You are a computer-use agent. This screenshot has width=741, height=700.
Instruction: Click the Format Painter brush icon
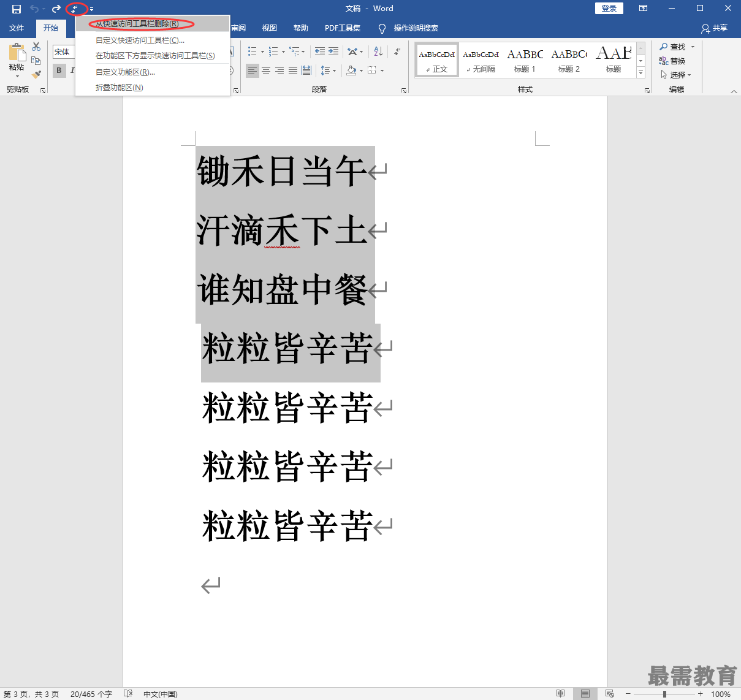[x=36, y=74]
